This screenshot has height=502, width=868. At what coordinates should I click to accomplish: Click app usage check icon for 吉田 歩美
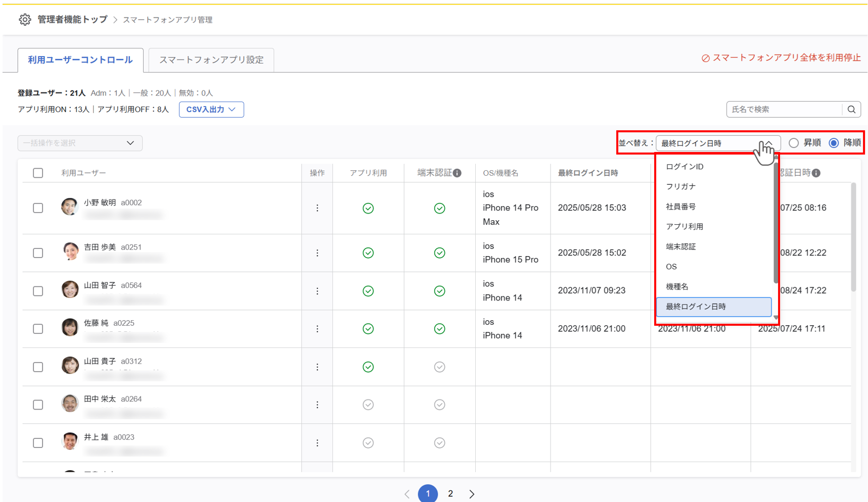pyautogui.click(x=368, y=253)
